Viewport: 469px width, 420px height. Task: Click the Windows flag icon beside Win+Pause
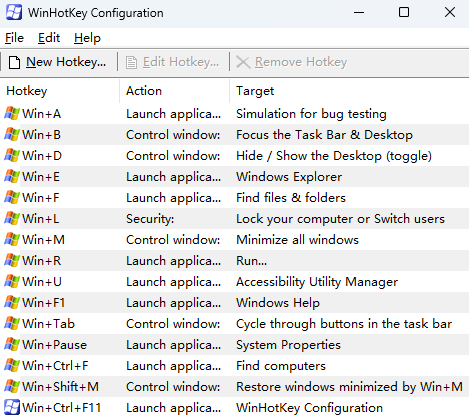12,345
